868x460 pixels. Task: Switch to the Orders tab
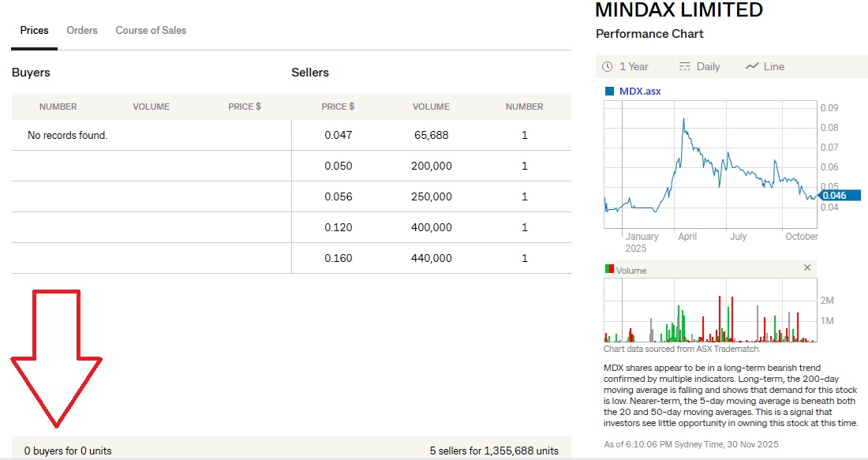(82, 30)
